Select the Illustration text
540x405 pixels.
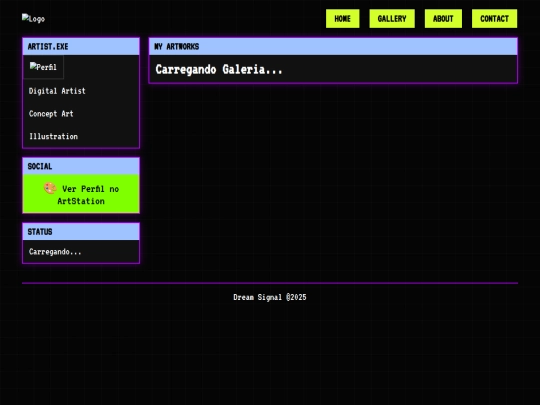click(53, 136)
